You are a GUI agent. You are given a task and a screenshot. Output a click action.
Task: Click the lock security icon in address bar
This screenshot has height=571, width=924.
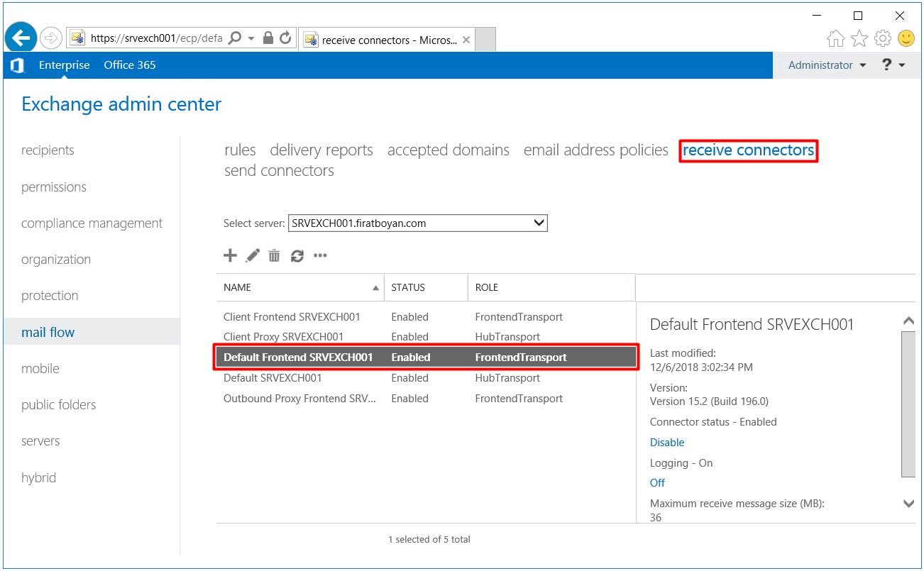268,38
